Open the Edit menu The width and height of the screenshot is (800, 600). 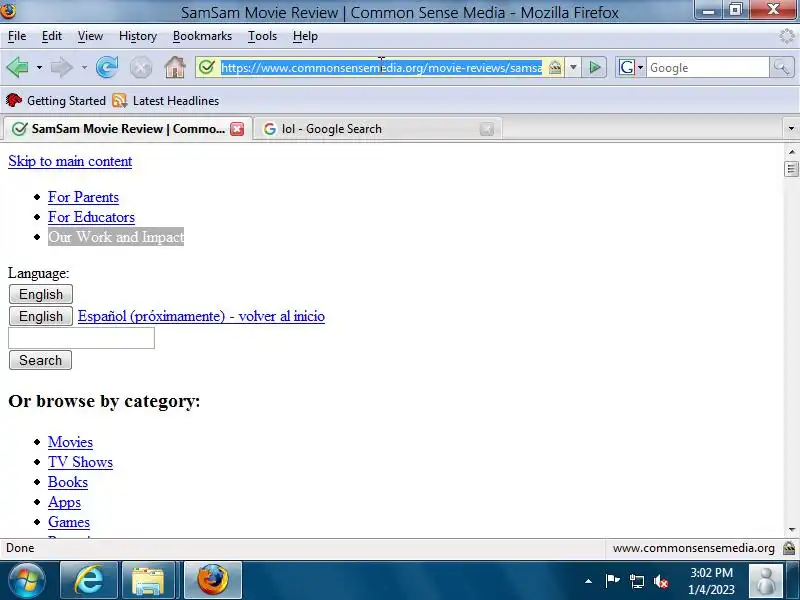pos(52,36)
